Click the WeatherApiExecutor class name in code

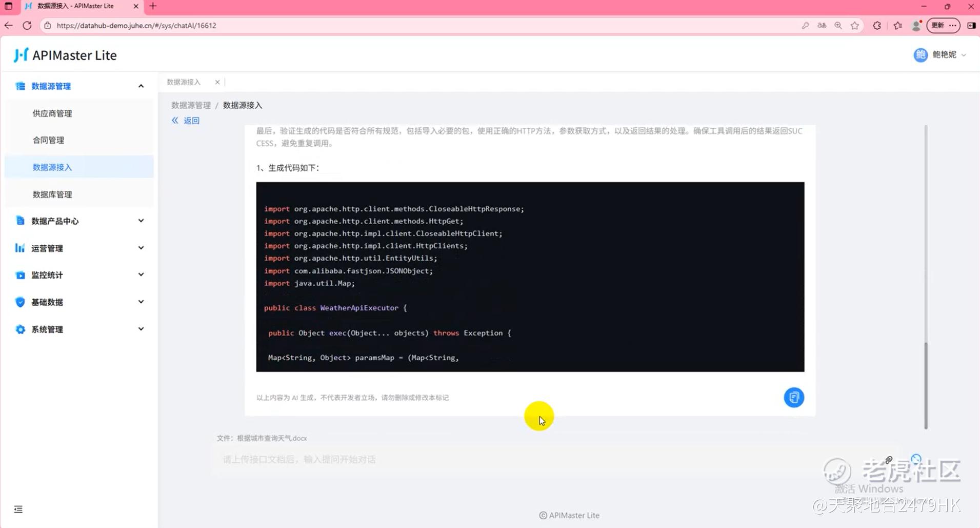pyautogui.click(x=359, y=308)
